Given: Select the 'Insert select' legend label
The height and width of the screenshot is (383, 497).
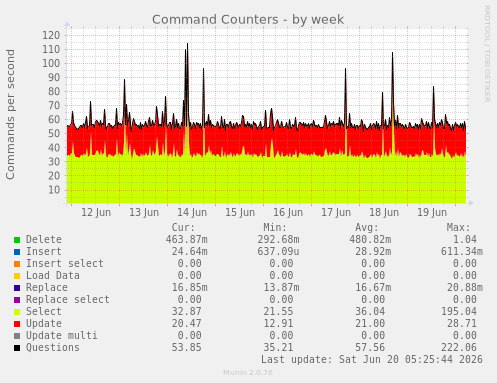Looking at the screenshot, I should point(65,263).
